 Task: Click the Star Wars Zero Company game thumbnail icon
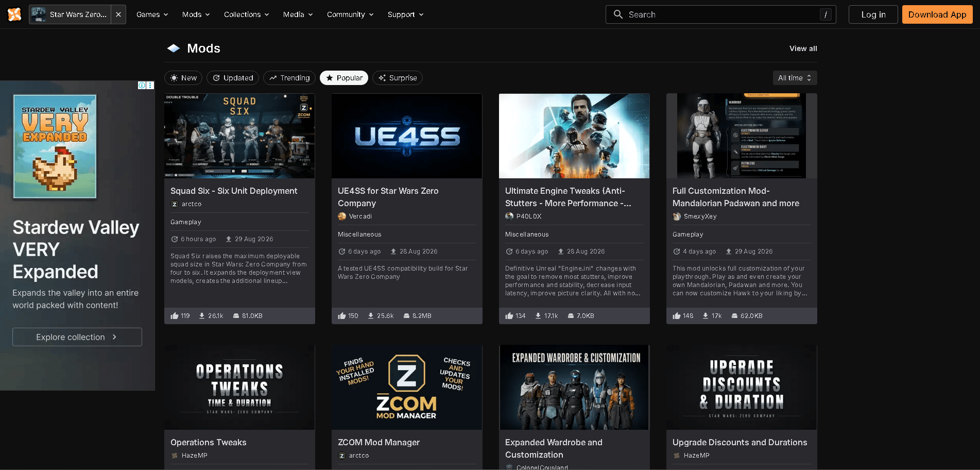38,14
